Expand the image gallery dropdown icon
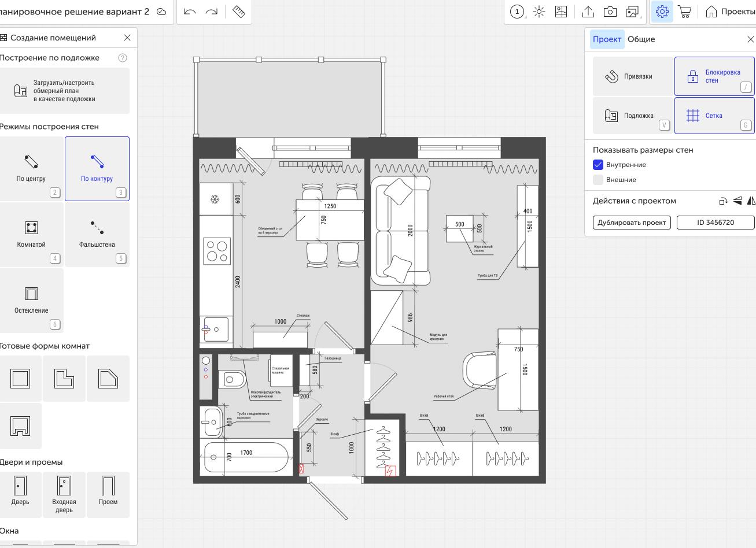The image size is (756, 548). click(x=633, y=12)
